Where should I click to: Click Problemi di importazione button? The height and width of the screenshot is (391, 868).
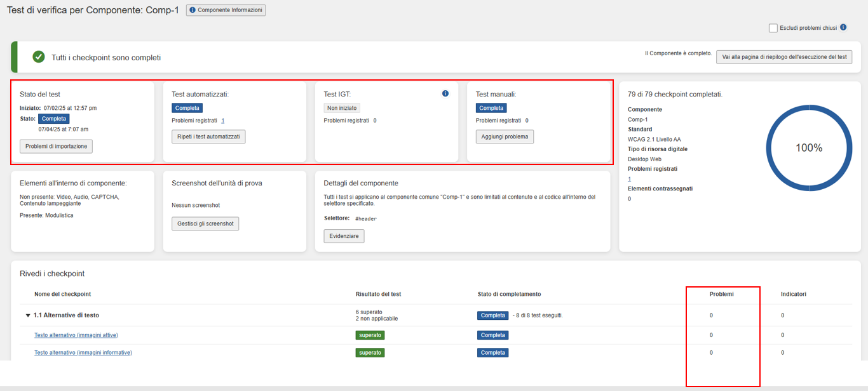(57, 147)
